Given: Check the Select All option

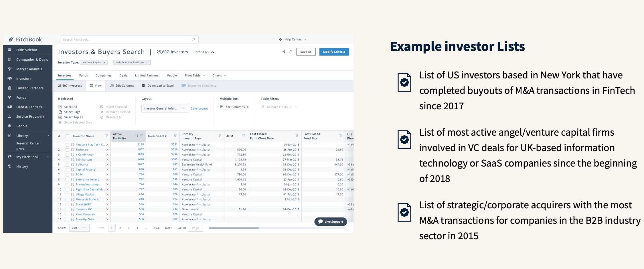Looking at the screenshot, I should coord(68,107).
